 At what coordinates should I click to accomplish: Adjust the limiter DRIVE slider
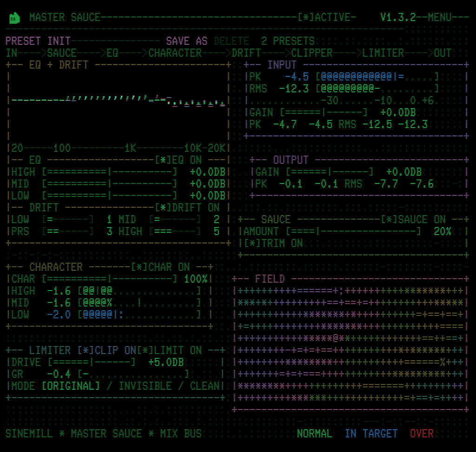pyautogui.click(x=92, y=362)
